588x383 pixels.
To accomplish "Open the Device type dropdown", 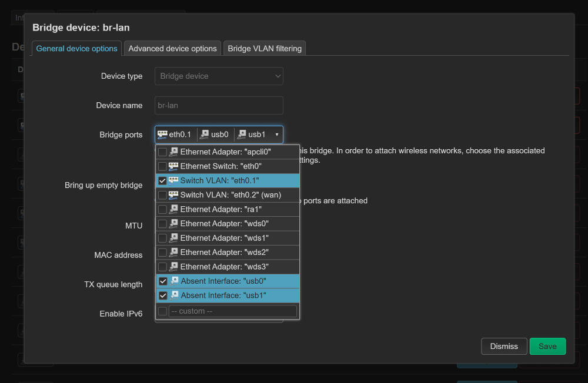I will pyautogui.click(x=219, y=76).
